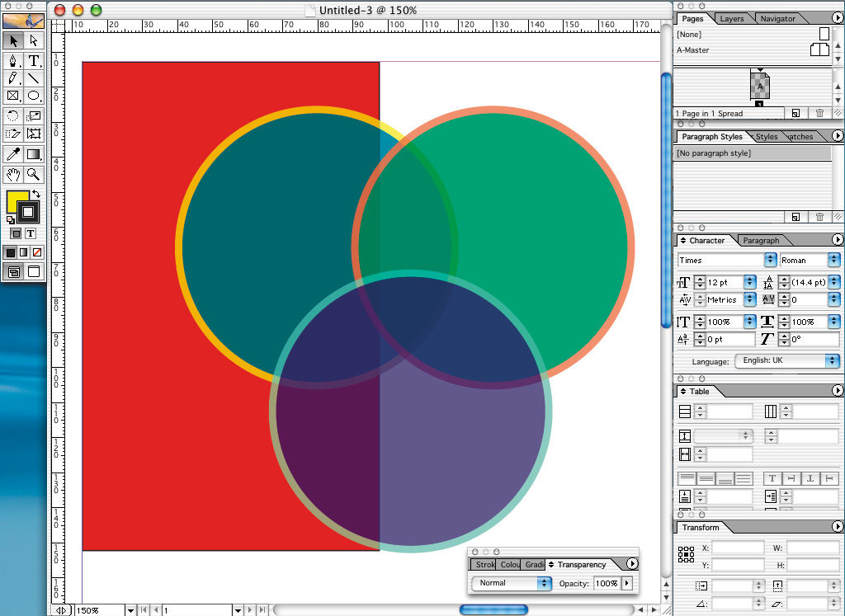The height and width of the screenshot is (616, 845).
Task: Select the Type tool
Action: click(34, 60)
